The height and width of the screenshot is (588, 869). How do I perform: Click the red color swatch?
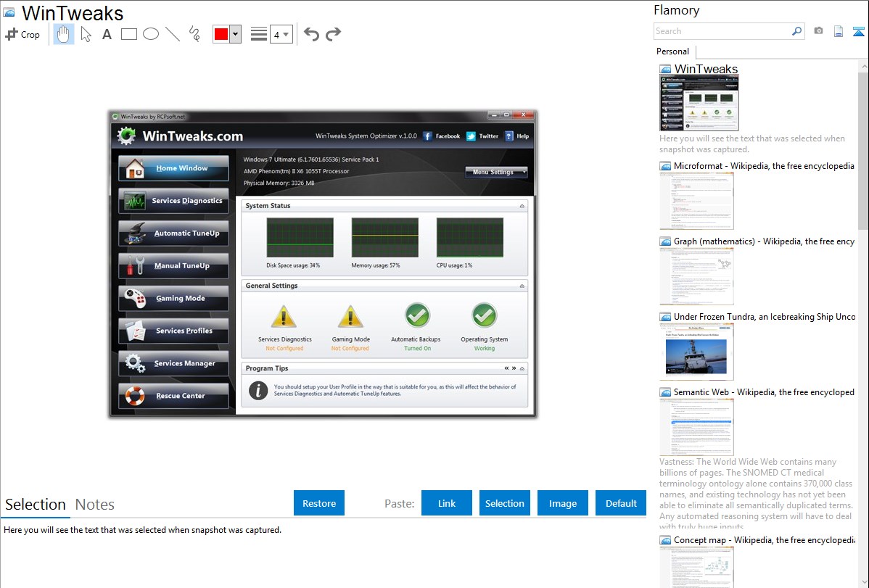coord(221,34)
